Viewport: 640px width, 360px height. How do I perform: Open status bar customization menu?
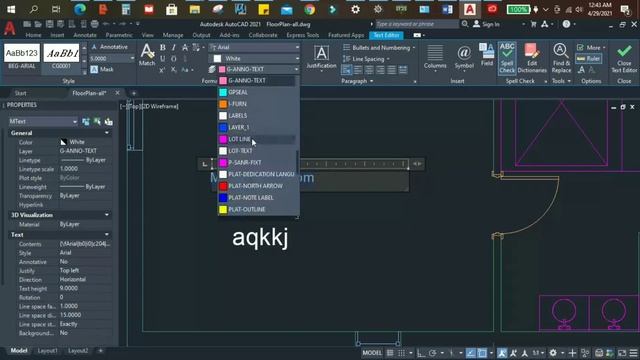633,353
